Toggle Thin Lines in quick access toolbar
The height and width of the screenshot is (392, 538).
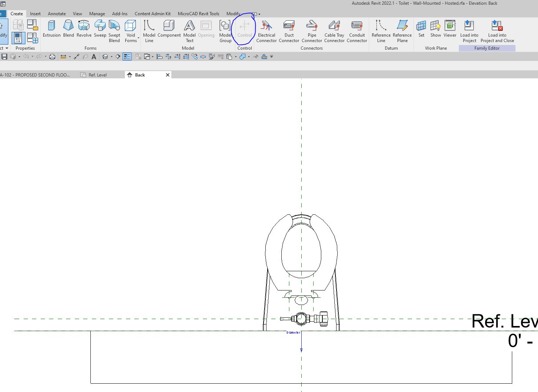click(127, 56)
